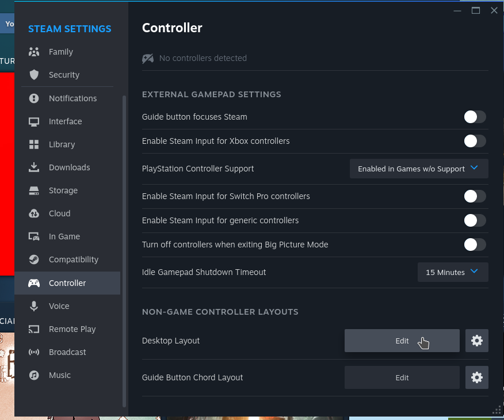
Task: Open Idle Gamepad Shutdown Timeout dropdown
Action: [x=453, y=272]
